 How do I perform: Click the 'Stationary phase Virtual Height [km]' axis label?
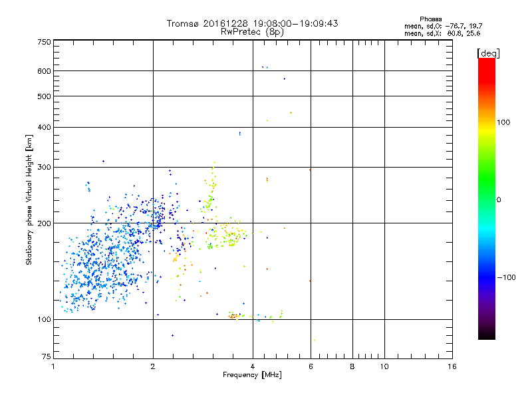point(29,199)
